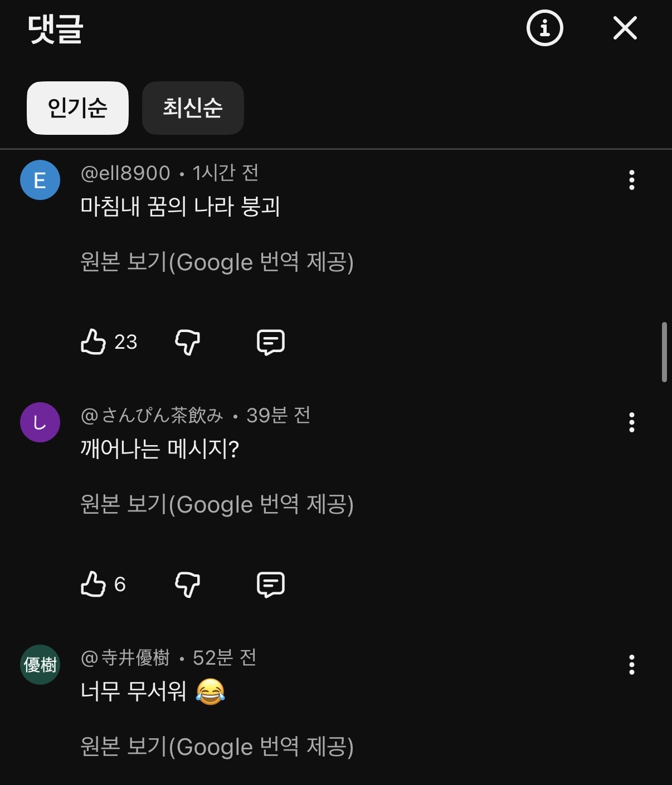The height and width of the screenshot is (785, 672).
Task: Open the green 優樹 profile avatar
Action: click(40, 665)
